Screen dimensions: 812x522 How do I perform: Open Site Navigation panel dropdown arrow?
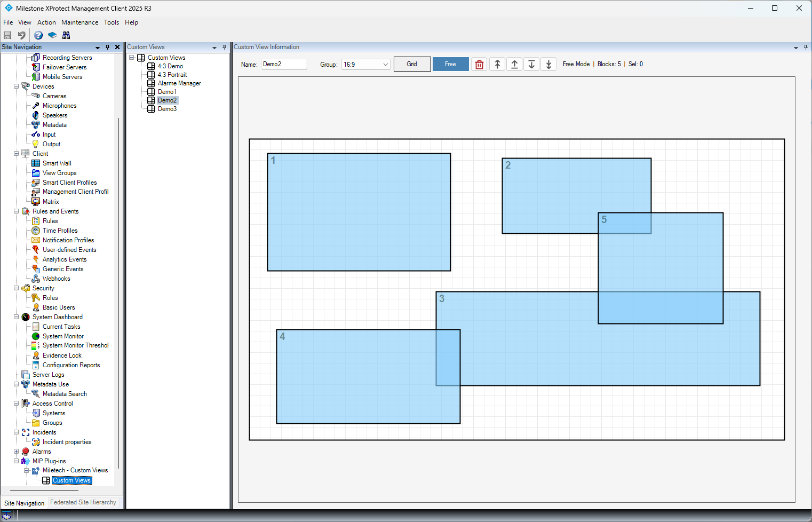pos(98,48)
